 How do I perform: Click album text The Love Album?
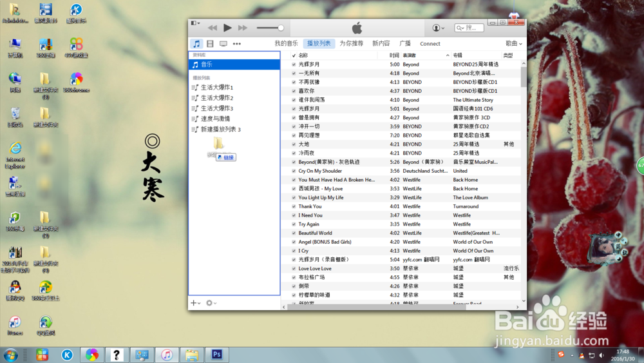tap(470, 198)
